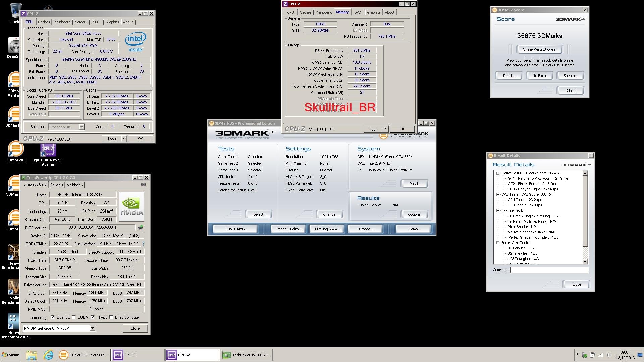Click Graphs button in 3DMark05
The image size is (644, 362).
(366, 229)
